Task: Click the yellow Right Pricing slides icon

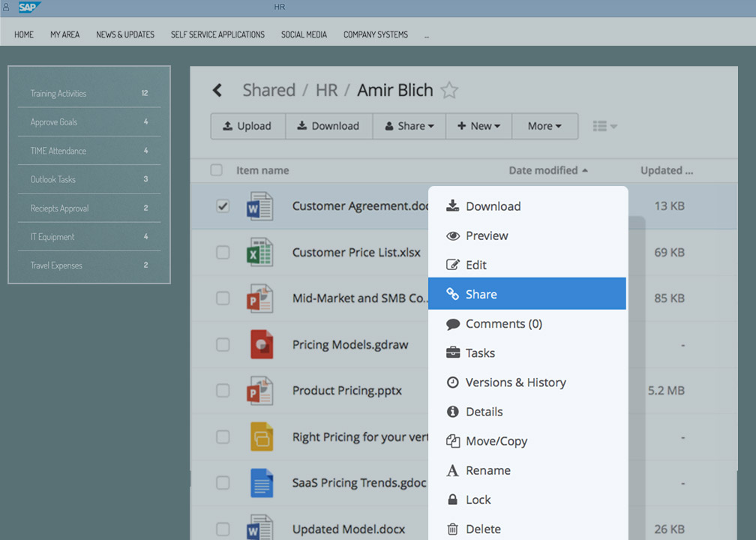Action: [261, 436]
